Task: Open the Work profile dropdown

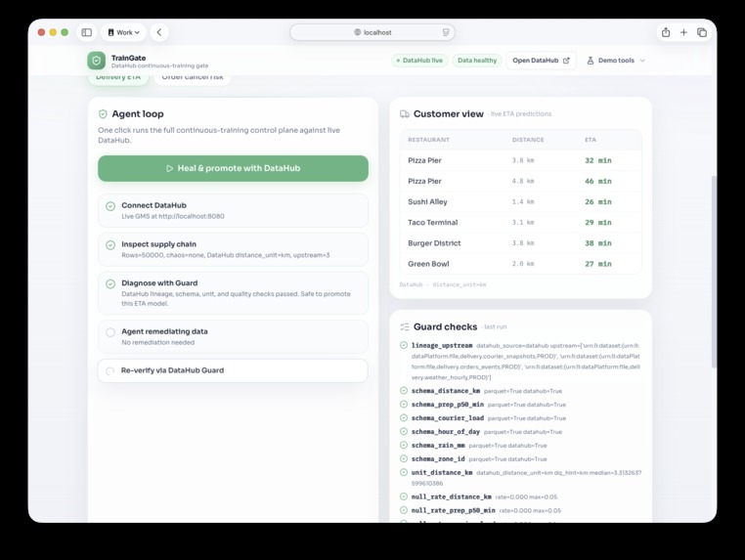Action: pos(123,32)
